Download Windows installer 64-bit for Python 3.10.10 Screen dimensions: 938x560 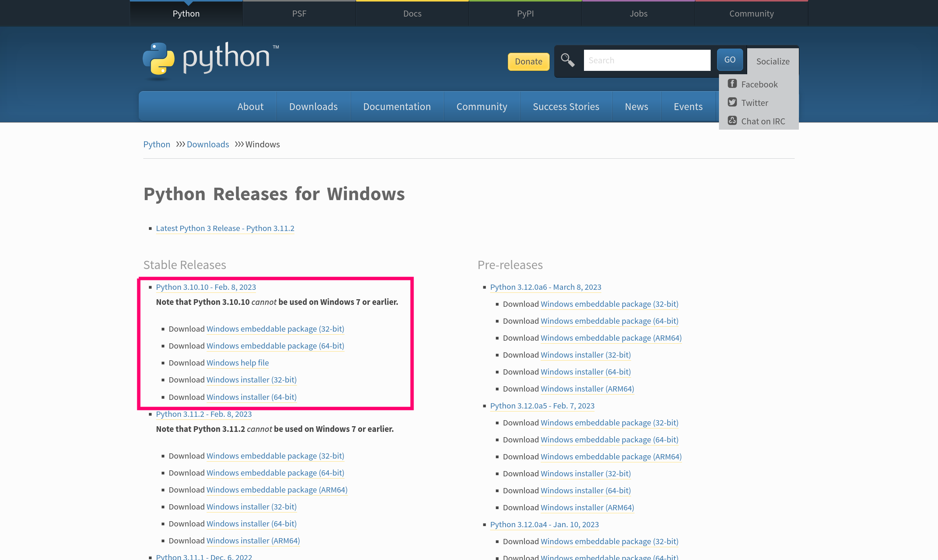pos(251,397)
